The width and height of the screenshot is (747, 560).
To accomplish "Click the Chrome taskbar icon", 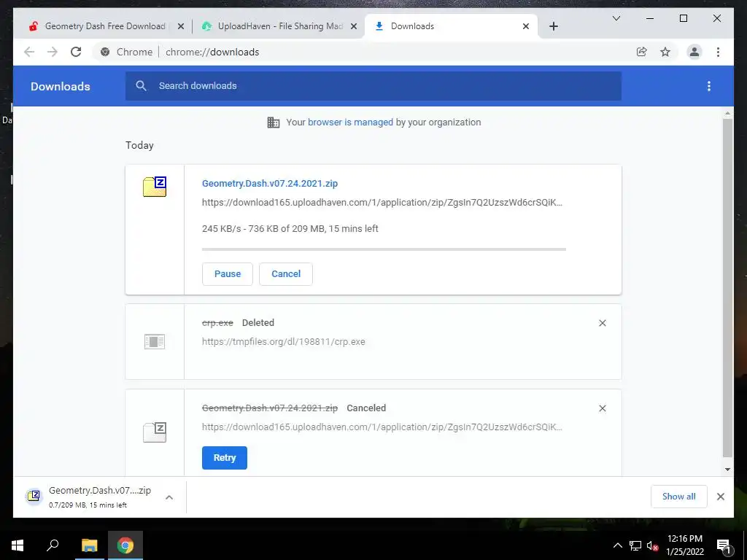I will (x=125, y=545).
